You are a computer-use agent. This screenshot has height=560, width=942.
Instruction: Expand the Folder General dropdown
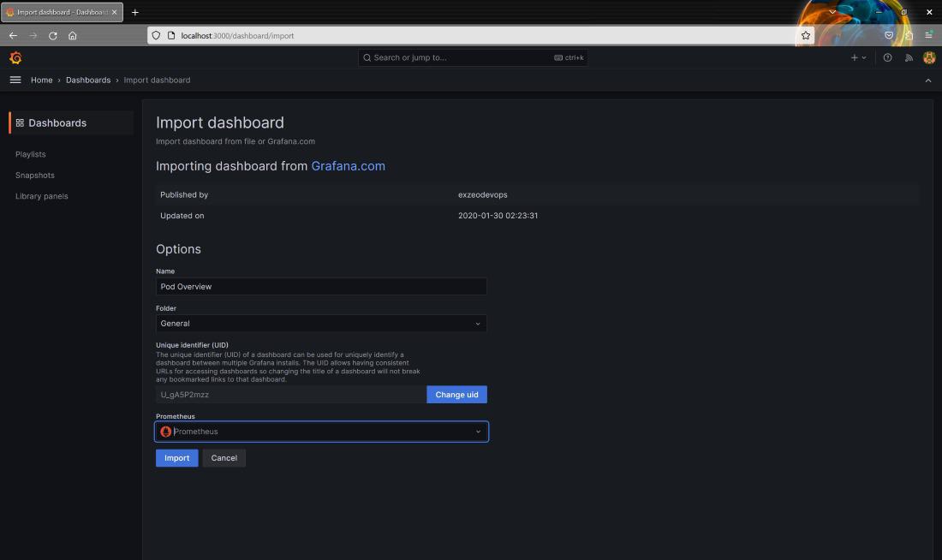pyautogui.click(x=321, y=324)
